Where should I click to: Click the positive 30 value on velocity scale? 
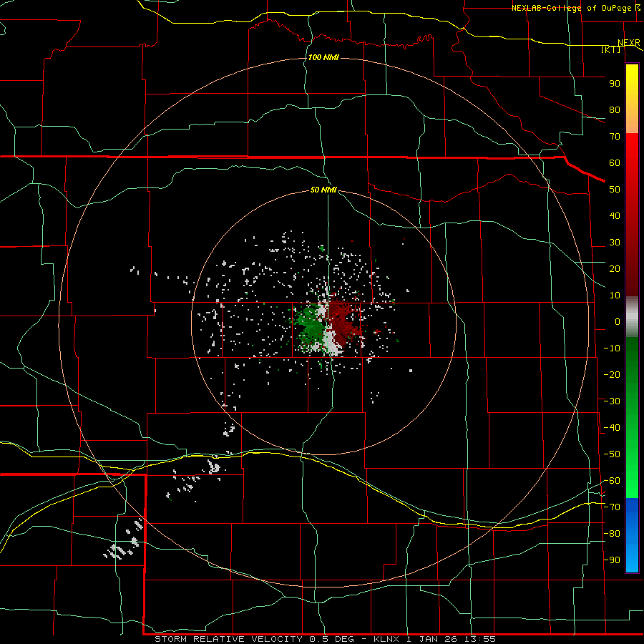[x=615, y=243]
